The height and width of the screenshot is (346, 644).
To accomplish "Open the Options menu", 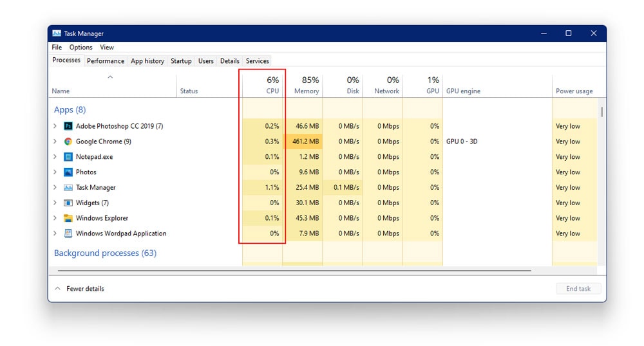I will click(x=81, y=47).
